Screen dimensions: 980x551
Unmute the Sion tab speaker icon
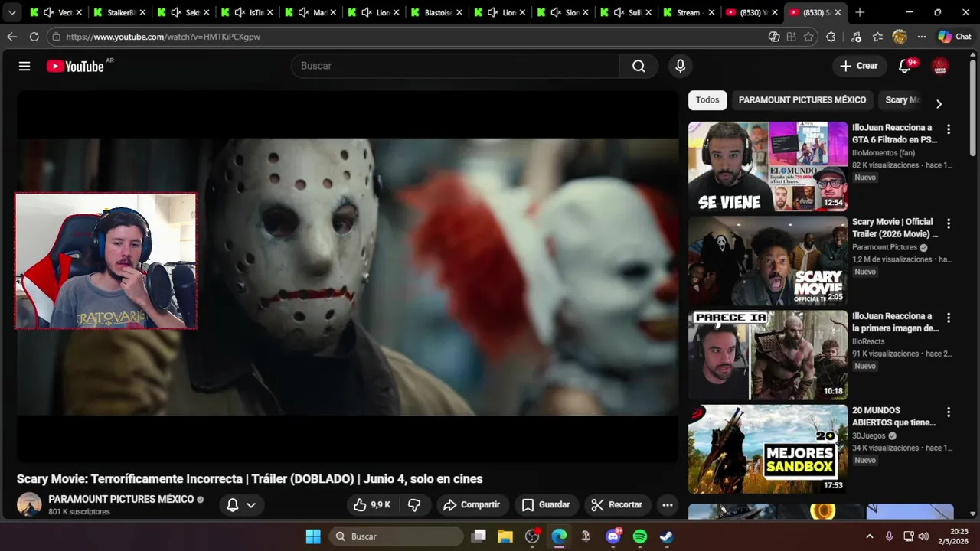pos(557,12)
